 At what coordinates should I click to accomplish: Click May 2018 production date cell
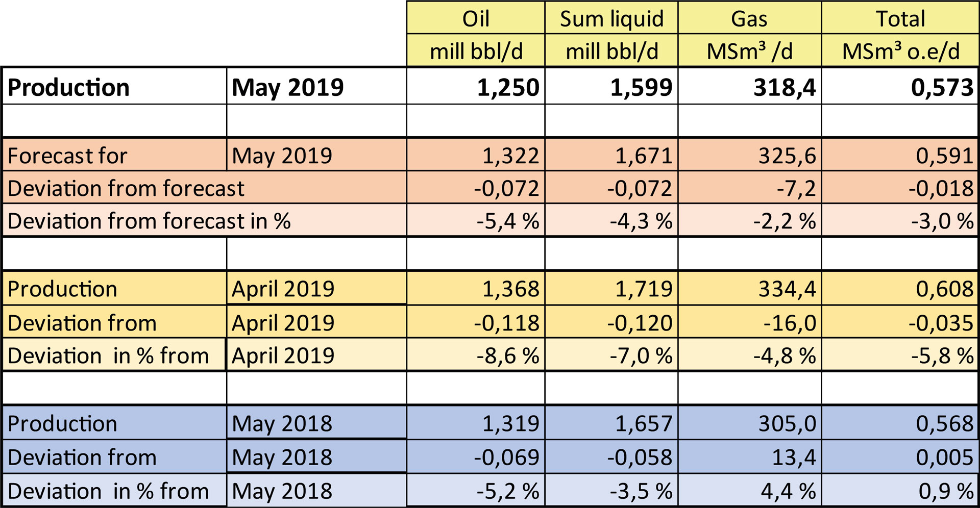click(282, 423)
